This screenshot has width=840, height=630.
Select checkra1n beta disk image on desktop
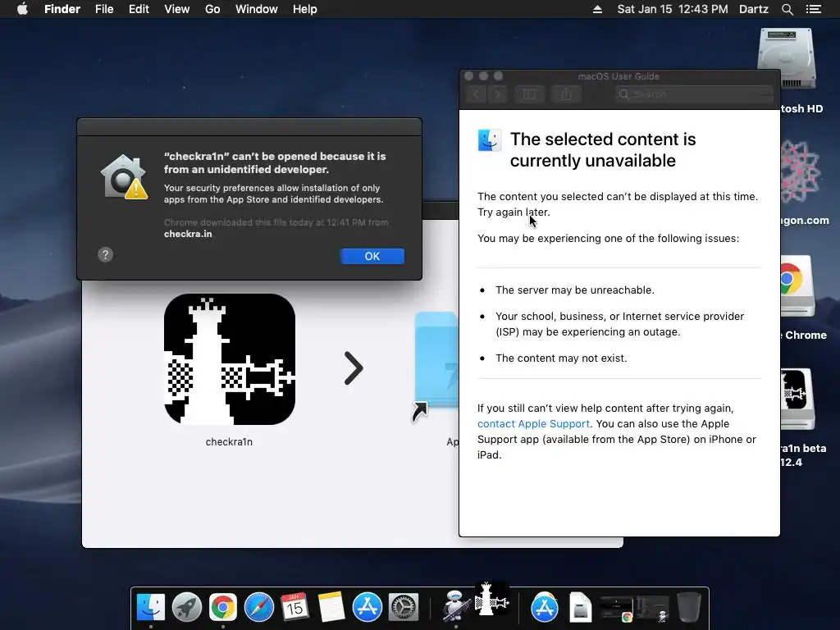tap(797, 399)
